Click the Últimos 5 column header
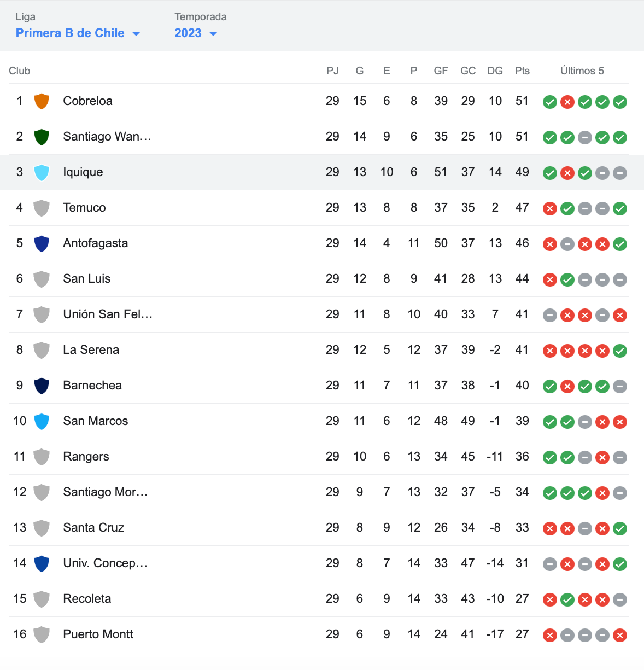The height and width of the screenshot is (670, 644). click(x=582, y=71)
